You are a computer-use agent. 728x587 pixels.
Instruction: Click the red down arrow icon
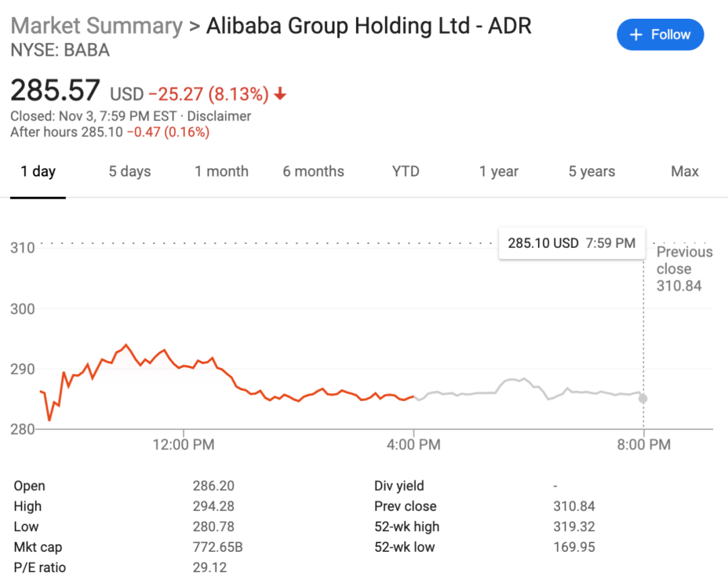[280, 94]
